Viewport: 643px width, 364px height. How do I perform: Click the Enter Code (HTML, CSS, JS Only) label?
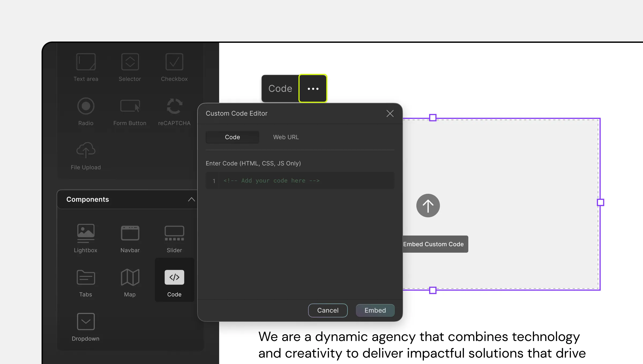(x=253, y=163)
